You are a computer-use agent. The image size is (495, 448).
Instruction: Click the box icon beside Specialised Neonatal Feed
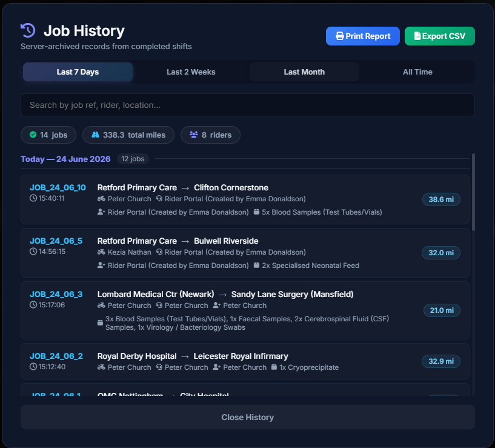point(257,266)
